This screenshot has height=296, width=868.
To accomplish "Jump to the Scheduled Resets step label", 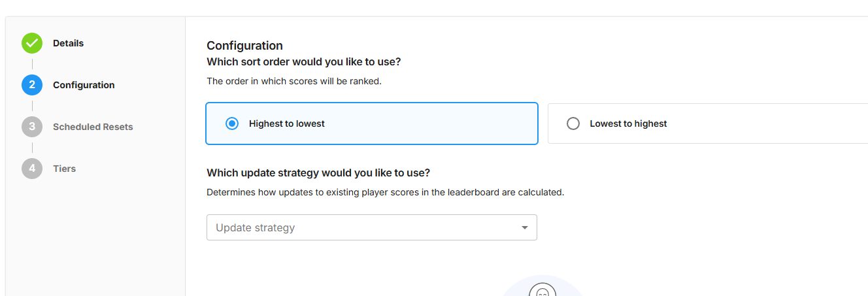I will (x=93, y=127).
